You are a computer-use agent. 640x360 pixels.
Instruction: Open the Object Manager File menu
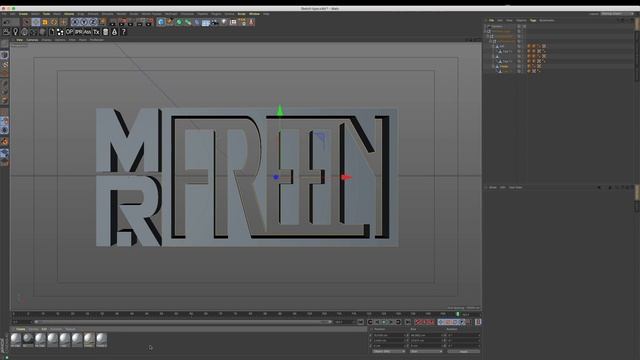(491, 20)
